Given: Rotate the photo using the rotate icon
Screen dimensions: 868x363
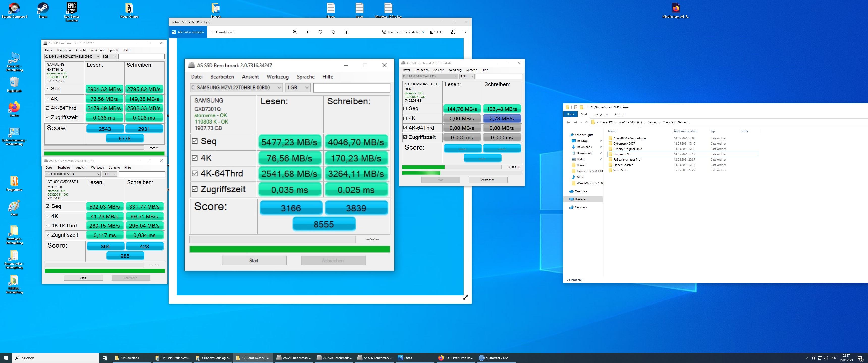Looking at the screenshot, I should coord(333,32).
